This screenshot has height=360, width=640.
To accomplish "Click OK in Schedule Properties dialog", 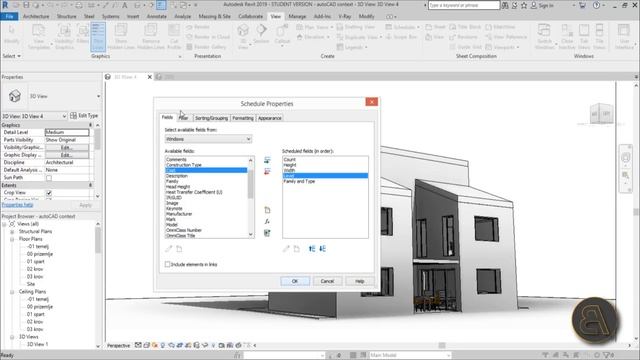I will [295, 281].
